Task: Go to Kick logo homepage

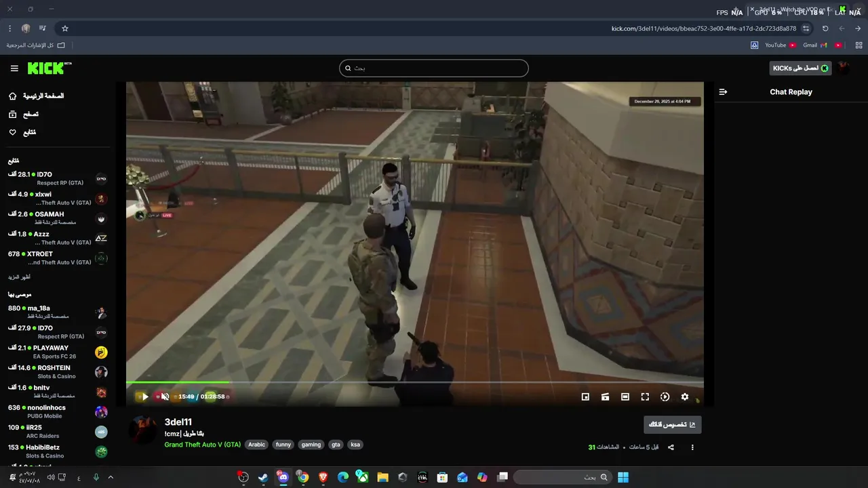Action: coord(49,68)
